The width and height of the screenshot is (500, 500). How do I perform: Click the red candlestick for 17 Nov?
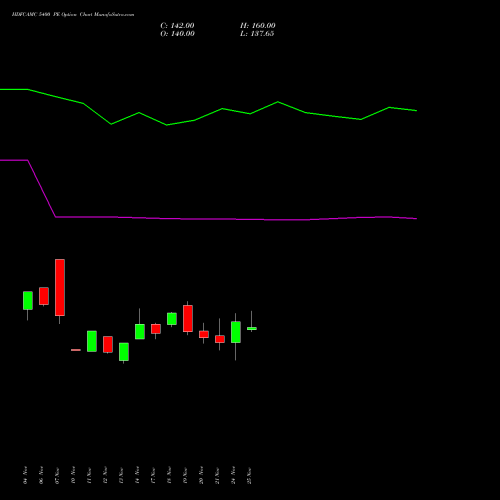tap(156, 329)
